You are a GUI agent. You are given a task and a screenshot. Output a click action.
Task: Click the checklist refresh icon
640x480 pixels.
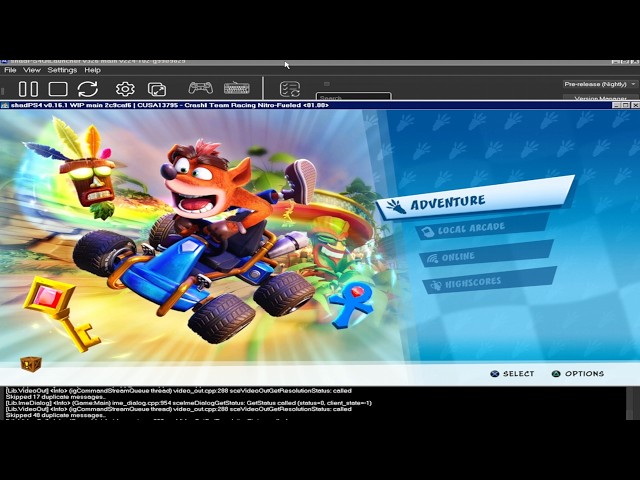pos(290,89)
